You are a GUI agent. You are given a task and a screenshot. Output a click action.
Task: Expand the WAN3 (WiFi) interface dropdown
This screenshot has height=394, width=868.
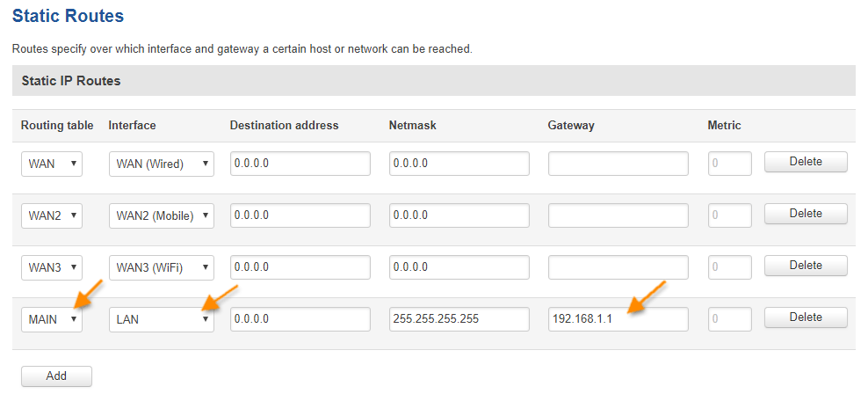coord(161,267)
